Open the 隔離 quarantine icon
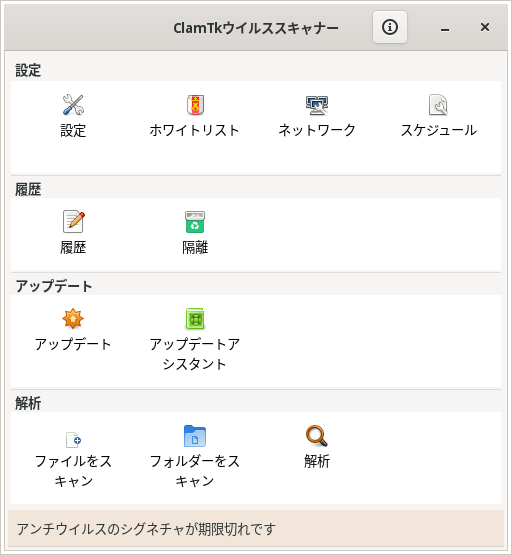 pyautogui.click(x=195, y=222)
